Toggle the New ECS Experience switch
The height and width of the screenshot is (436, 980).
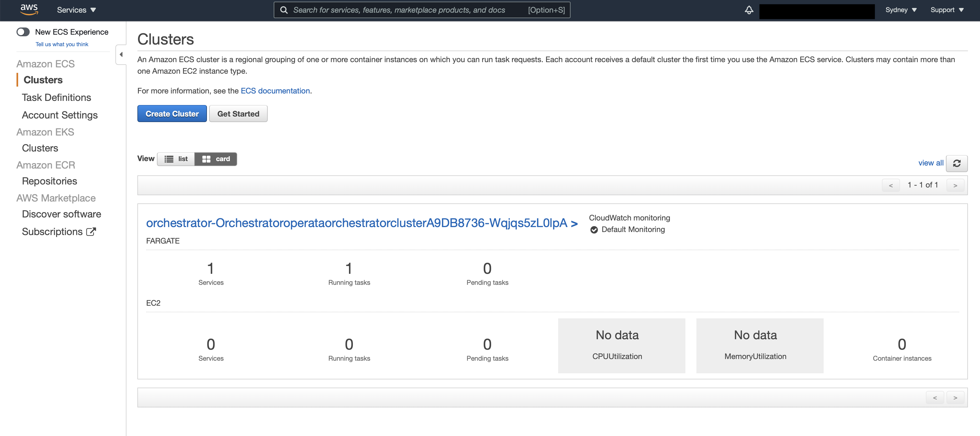point(23,32)
